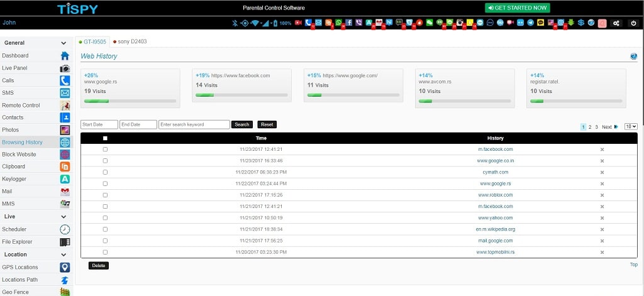Click the KakaoTalk icon in top bar

point(540,23)
